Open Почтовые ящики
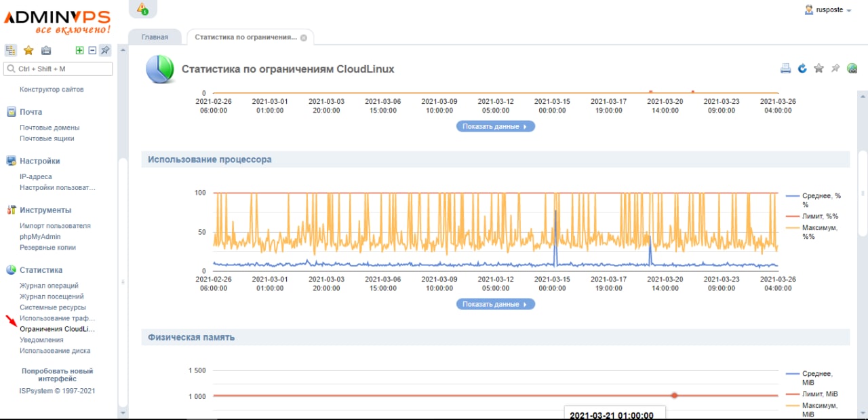 pos(47,138)
